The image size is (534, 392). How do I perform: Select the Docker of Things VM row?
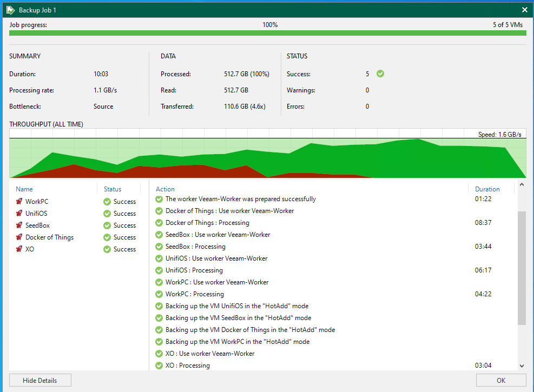(x=49, y=237)
